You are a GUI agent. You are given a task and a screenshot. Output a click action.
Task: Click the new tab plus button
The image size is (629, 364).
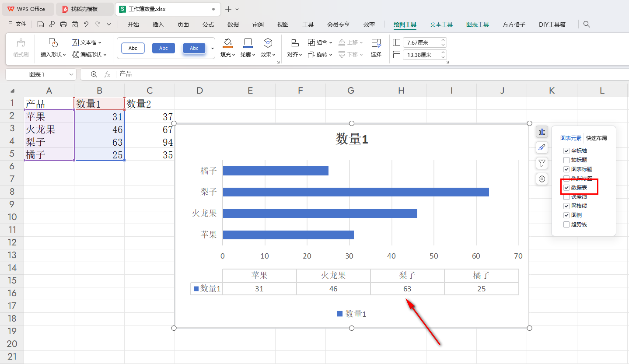click(228, 9)
